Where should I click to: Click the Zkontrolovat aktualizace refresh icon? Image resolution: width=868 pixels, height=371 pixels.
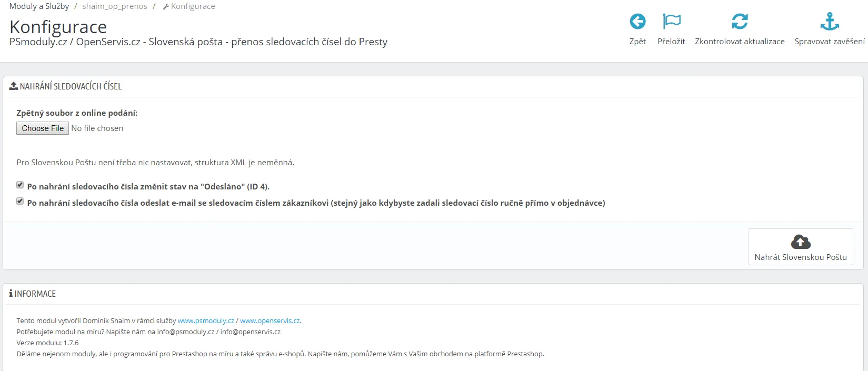[x=740, y=22]
